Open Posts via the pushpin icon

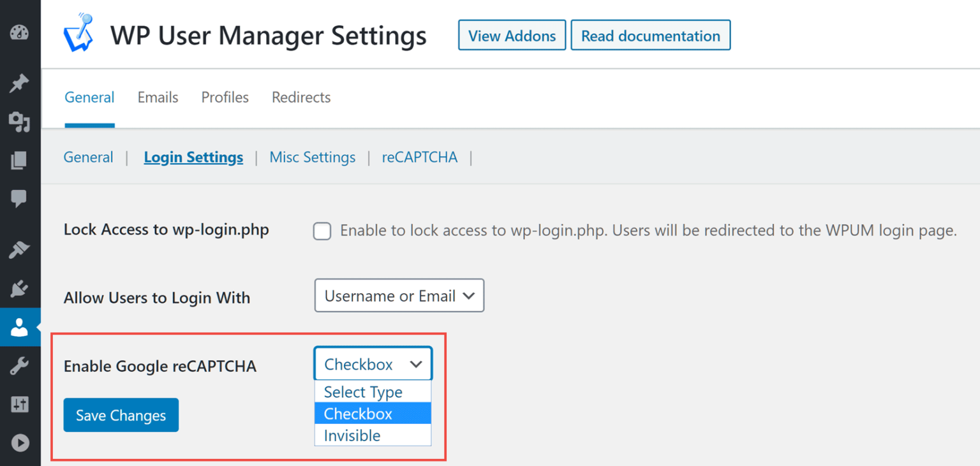coord(20,83)
